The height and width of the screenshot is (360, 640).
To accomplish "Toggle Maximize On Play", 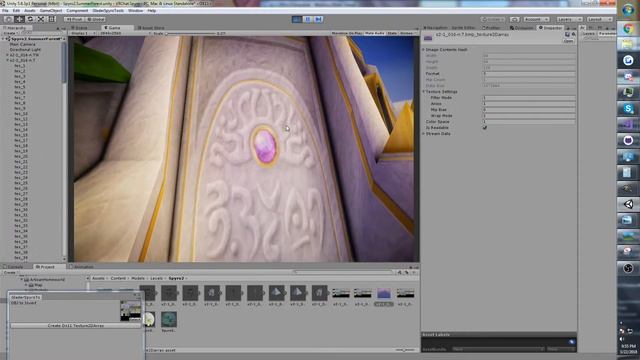I will pos(347,33).
